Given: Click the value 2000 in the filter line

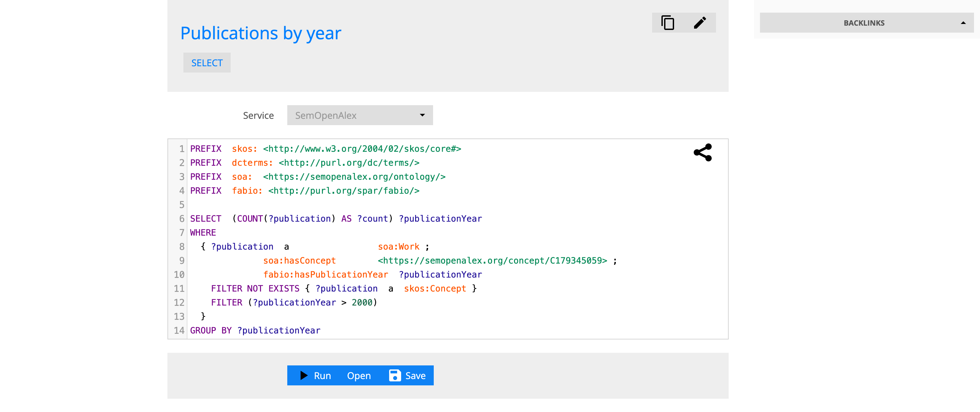Looking at the screenshot, I should 362,303.
